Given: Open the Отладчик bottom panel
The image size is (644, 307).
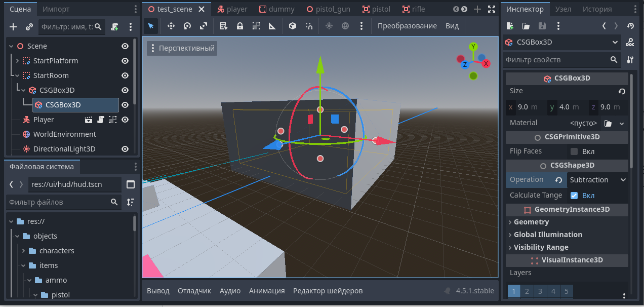Looking at the screenshot, I should tap(194, 291).
